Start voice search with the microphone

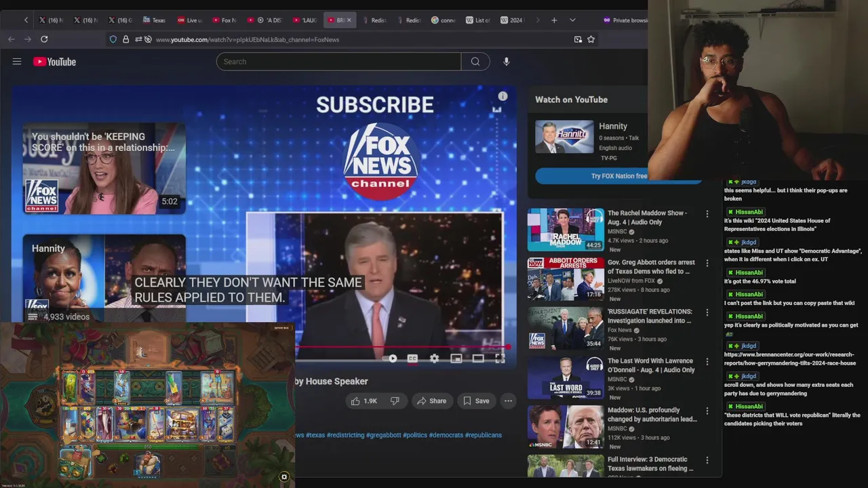click(x=506, y=62)
